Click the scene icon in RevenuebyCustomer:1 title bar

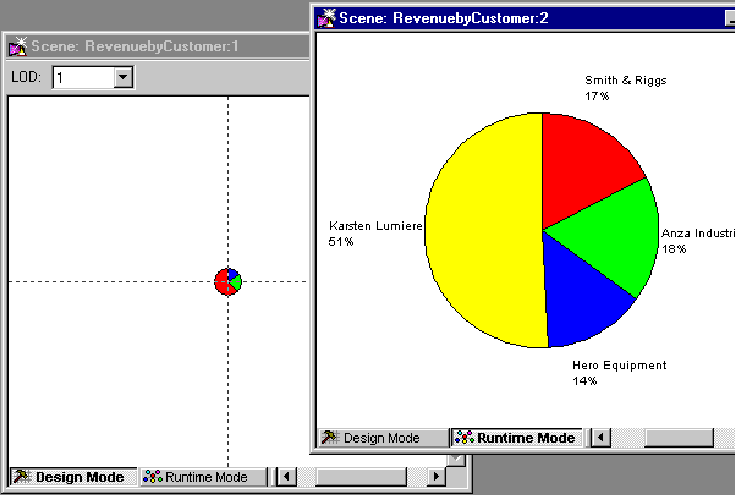[17, 46]
